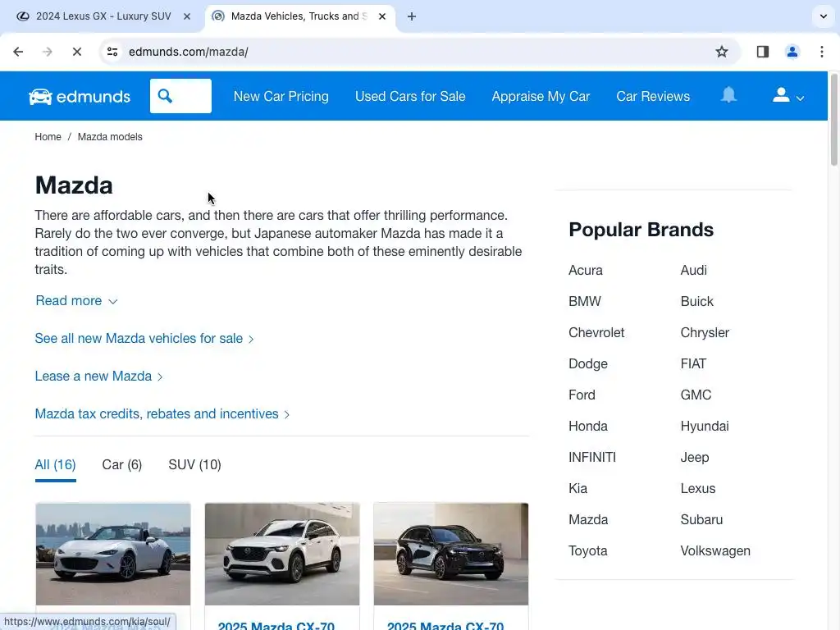
Task: Open Hyundai in Popular Brands
Action: click(705, 426)
